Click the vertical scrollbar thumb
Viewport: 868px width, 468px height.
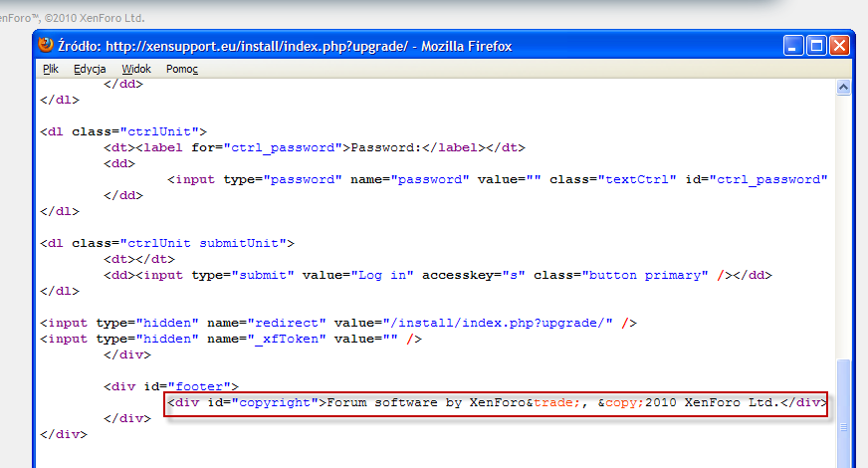[x=843, y=415]
